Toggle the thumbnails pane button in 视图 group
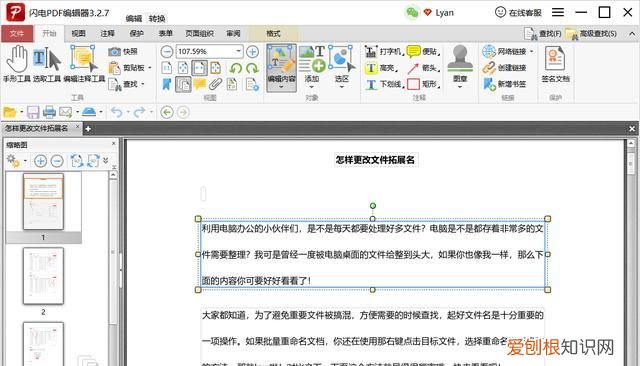 183,84
